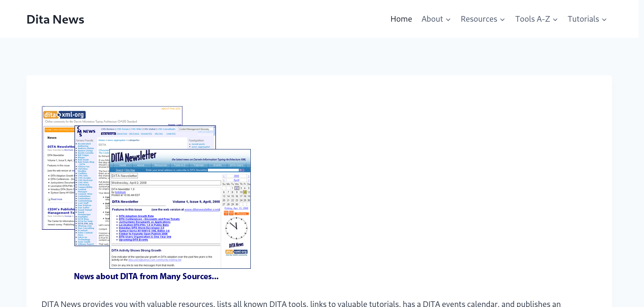This screenshot has width=644, height=307.
Task: Open the Tools A-Z menu item
Action: tap(533, 19)
